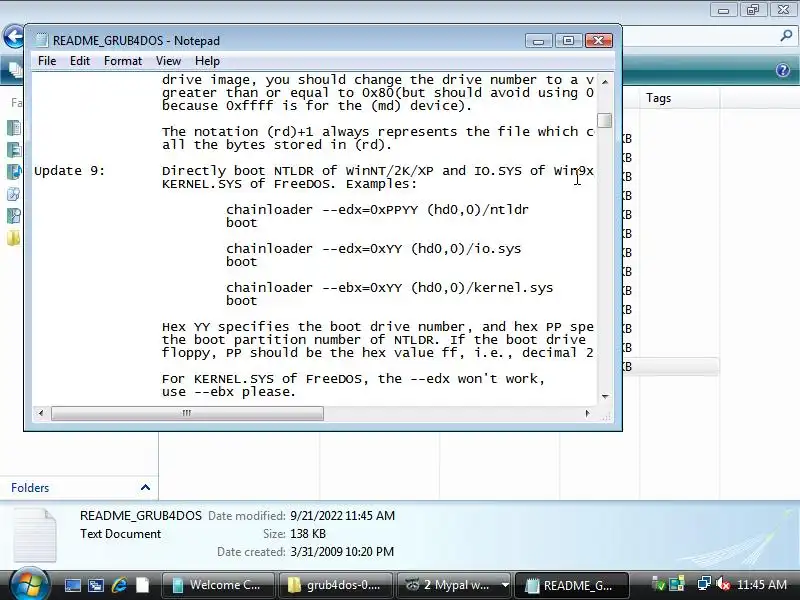This screenshot has height=600, width=800.
Task: Click the Explorer search magnifier icon
Action: tap(786, 36)
